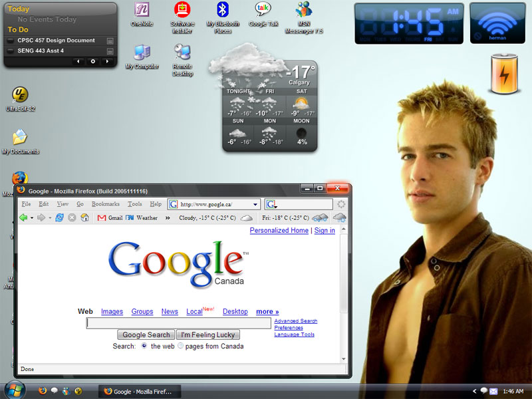Click the battery charging widget icon

tap(504, 76)
